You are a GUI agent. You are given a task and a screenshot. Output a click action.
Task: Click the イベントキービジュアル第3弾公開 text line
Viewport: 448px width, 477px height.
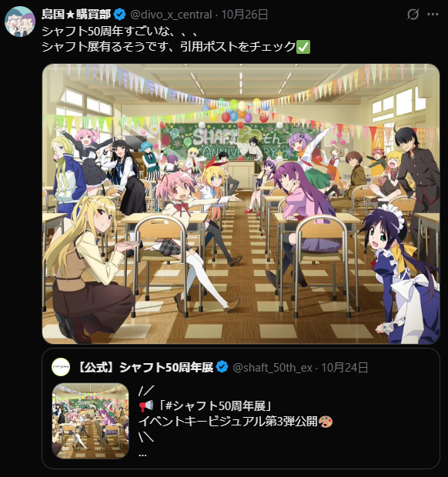tap(228, 422)
